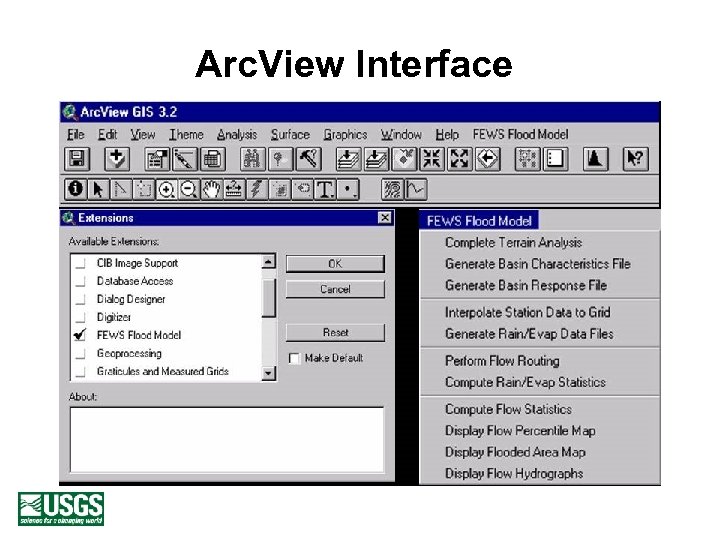Open the Analysis menu

point(237,135)
